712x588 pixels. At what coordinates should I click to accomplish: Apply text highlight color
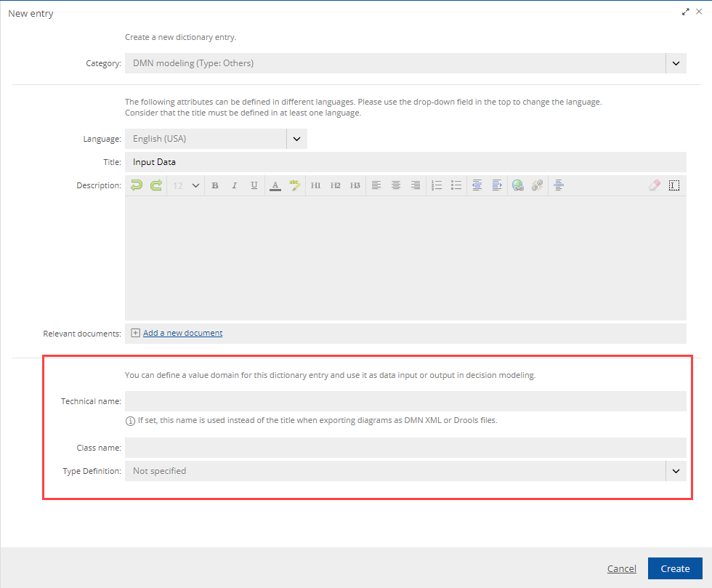point(294,185)
